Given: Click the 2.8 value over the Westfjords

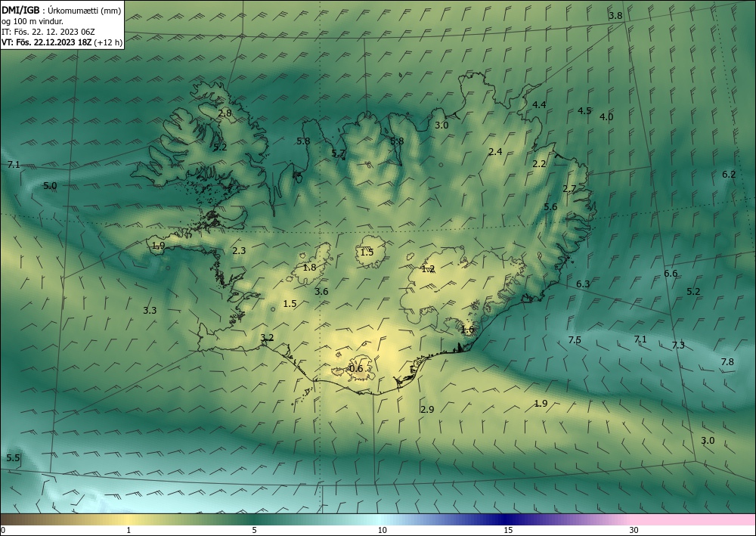Looking at the screenshot, I should click(x=225, y=113).
